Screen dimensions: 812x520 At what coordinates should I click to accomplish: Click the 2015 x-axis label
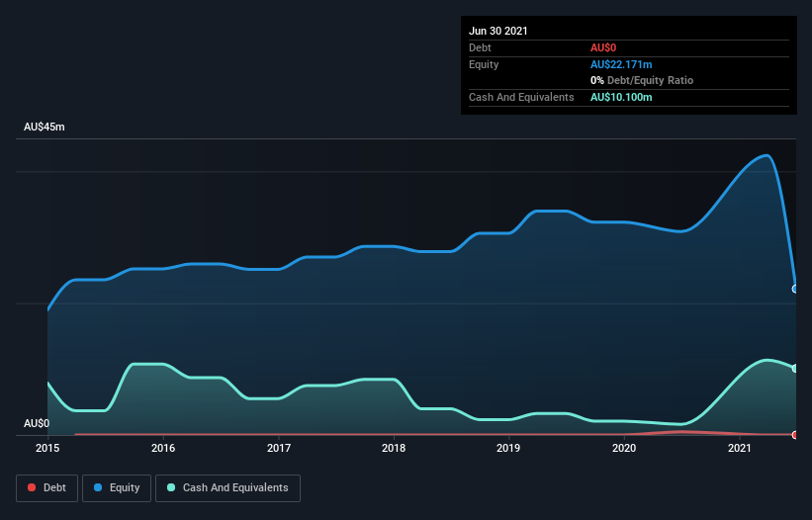pos(47,449)
